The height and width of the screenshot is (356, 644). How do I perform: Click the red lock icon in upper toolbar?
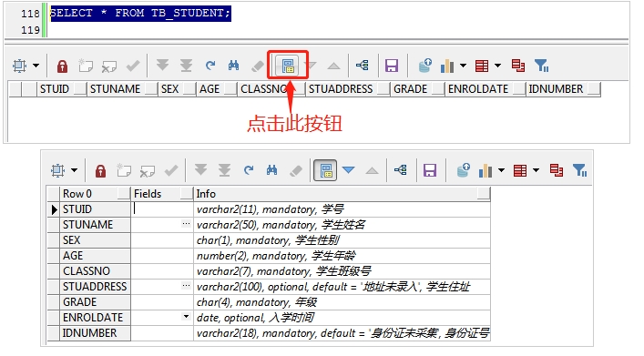(62, 66)
